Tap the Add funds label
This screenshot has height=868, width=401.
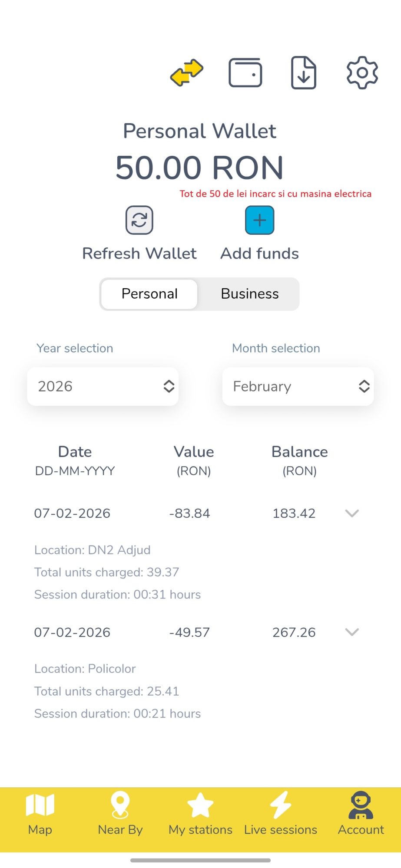click(260, 253)
